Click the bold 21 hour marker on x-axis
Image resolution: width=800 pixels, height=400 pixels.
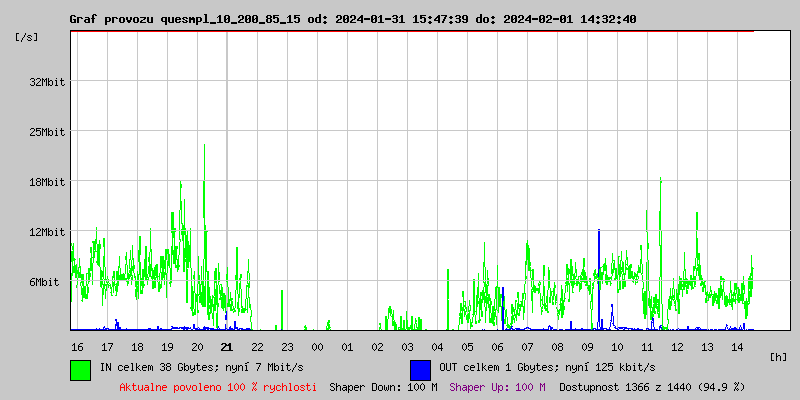(x=227, y=346)
